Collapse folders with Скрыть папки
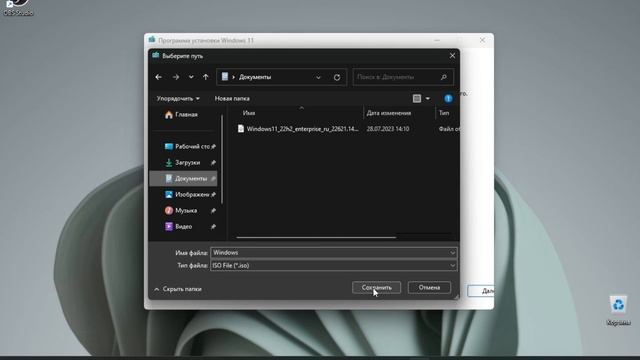This screenshot has width=640, height=360. 178,289
